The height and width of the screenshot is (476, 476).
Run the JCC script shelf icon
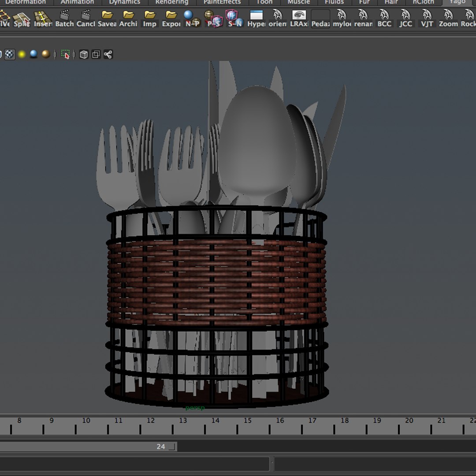405,18
